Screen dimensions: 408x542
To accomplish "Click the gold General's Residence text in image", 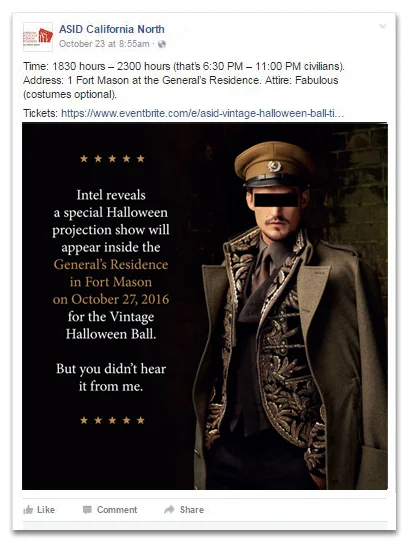I will pyautogui.click(x=111, y=265).
